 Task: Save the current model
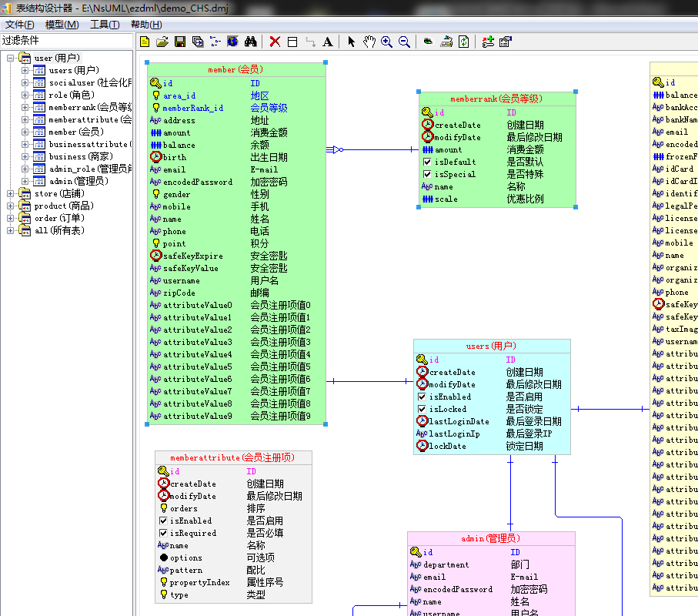(x=178, y=42)
